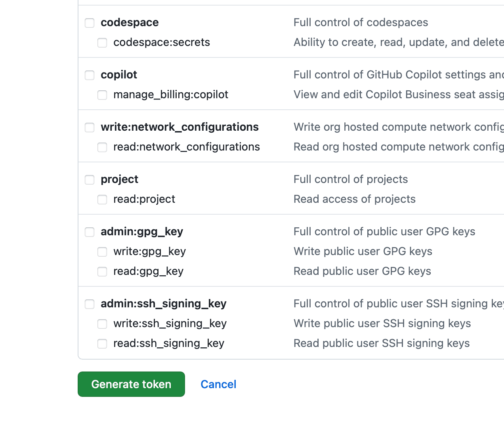Enable the copilot scope checkbox
This screenshot has width=504, height=442.
coord(90,75)
